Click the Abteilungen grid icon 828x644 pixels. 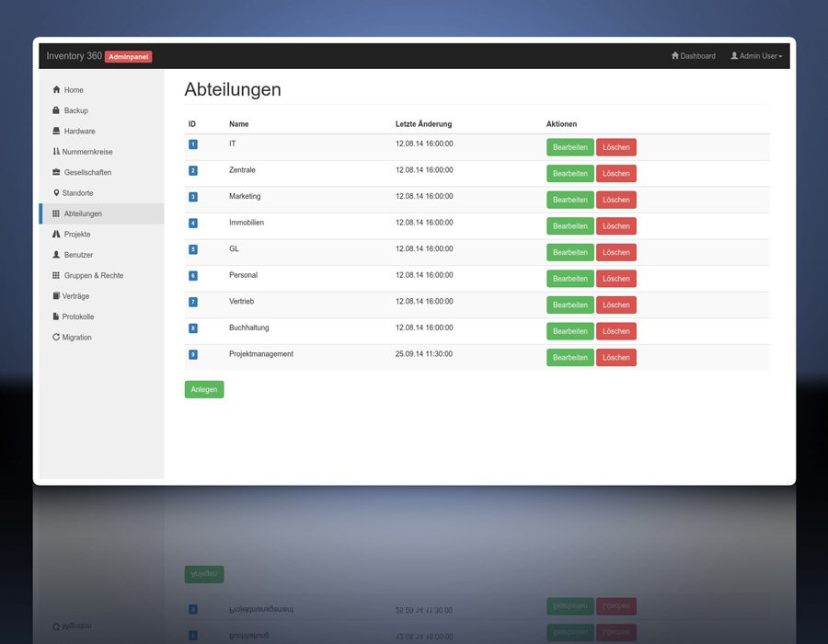[56, 213]
